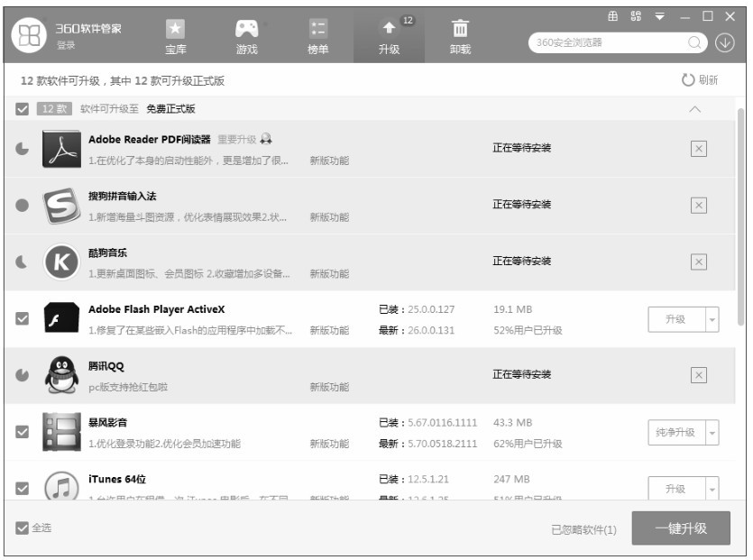Click the 酷狗音乐 K icon
The image size is (753, 560).
click(x=61, y=262)
